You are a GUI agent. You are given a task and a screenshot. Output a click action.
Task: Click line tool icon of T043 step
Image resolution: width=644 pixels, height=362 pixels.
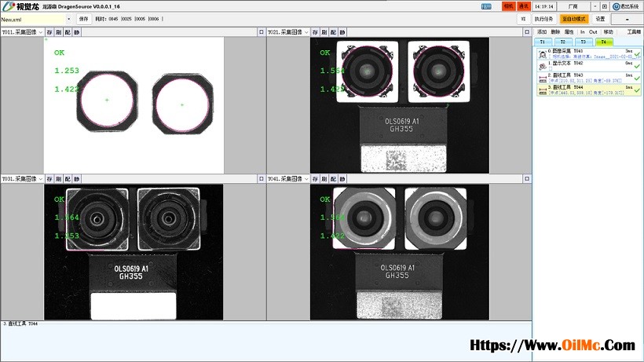(543, 79)
